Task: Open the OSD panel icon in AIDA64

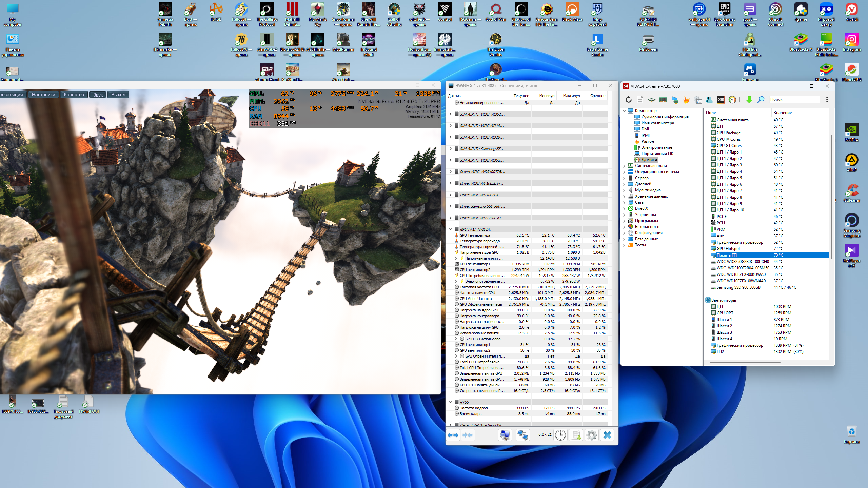Action: click(721, 99)
